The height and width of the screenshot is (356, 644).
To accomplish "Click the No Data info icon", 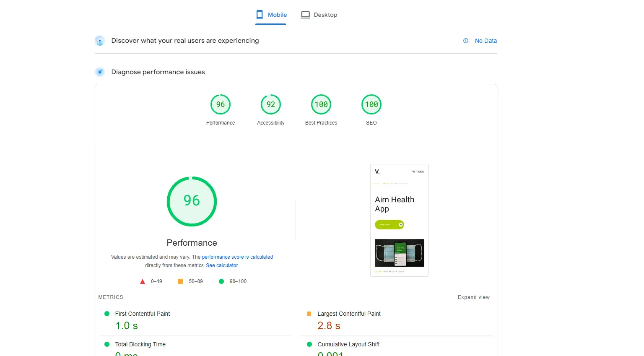I will click(466, 41).
